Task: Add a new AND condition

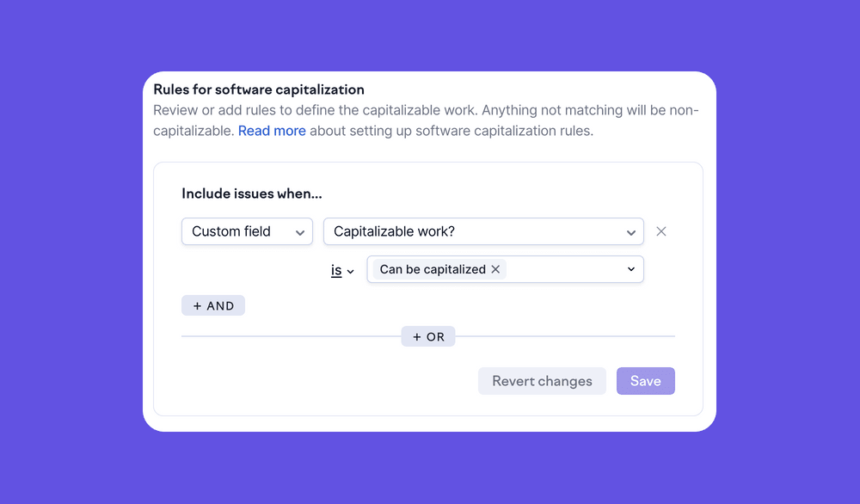Action: pos(212,305)
